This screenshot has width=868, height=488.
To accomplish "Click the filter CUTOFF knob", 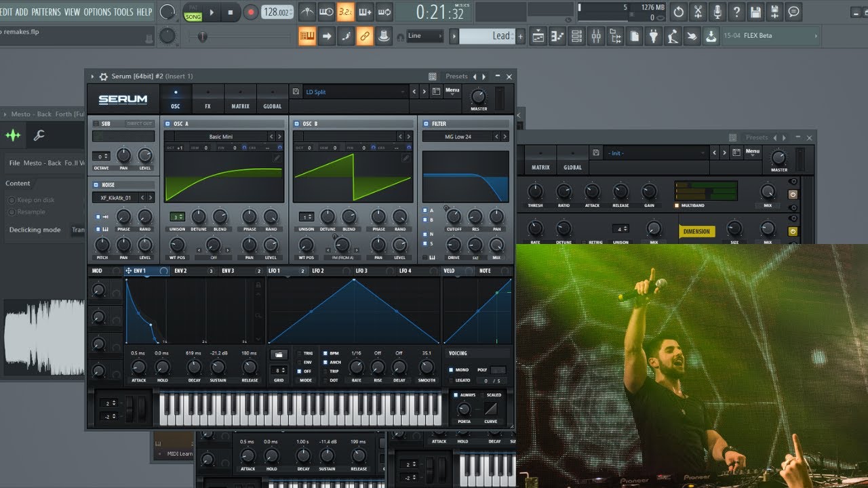I will tap(454, 216).
